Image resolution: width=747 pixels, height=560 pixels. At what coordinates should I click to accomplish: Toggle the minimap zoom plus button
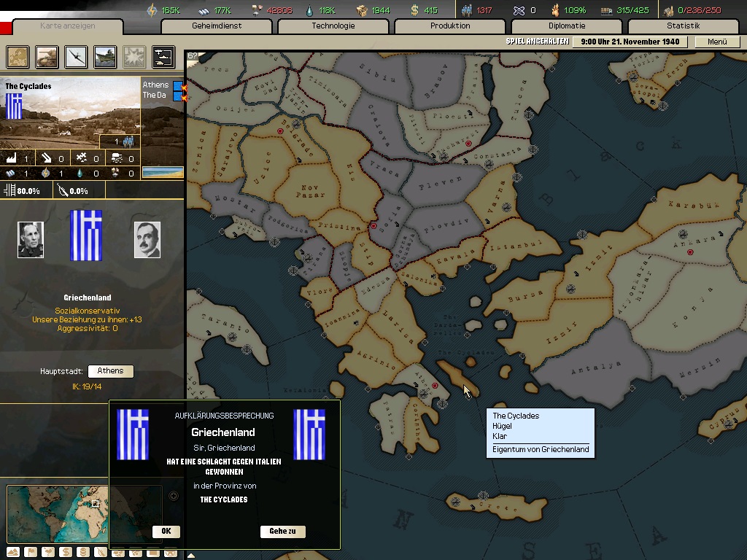click(174, 496)
